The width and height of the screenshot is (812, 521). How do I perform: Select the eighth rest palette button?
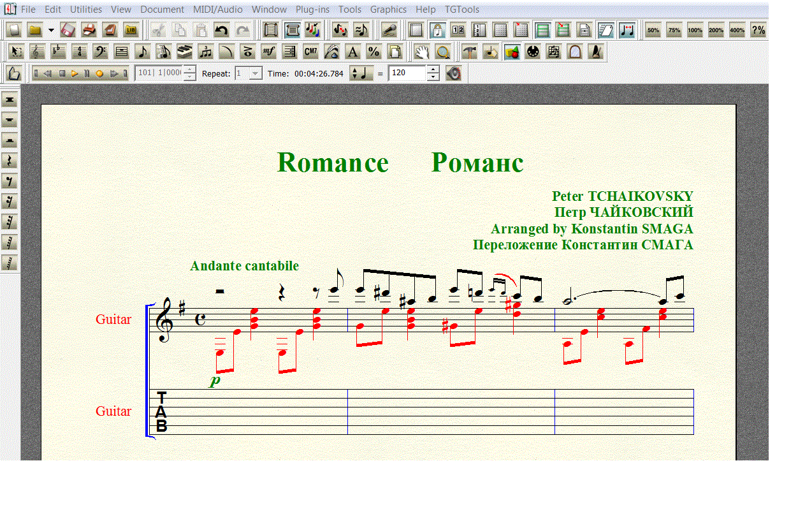pyautogui.click(x=10, y=182)
